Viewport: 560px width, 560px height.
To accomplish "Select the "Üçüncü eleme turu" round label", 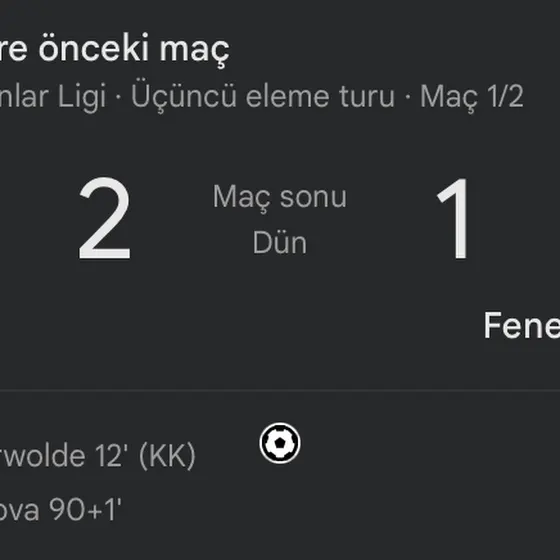I will (x=263, y=96).
